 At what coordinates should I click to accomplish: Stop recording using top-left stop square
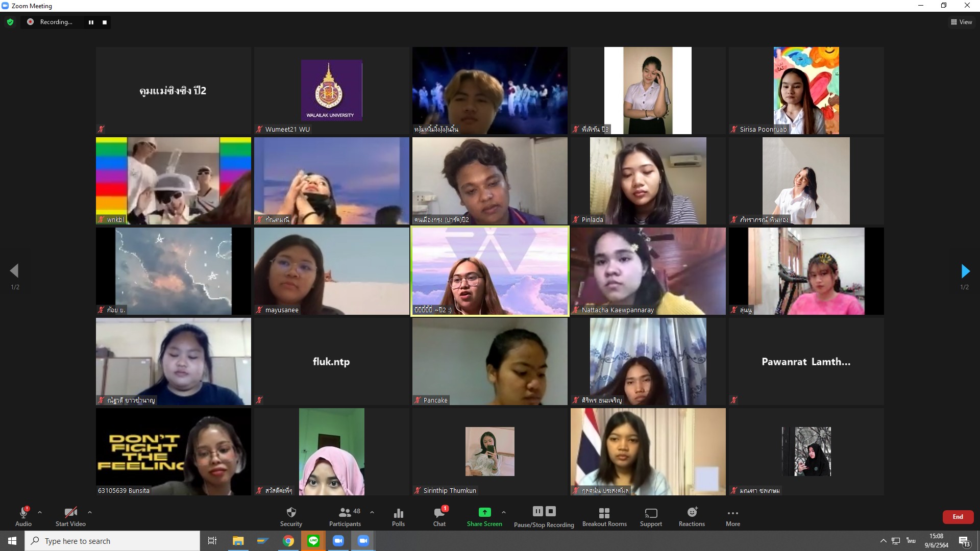105,22
